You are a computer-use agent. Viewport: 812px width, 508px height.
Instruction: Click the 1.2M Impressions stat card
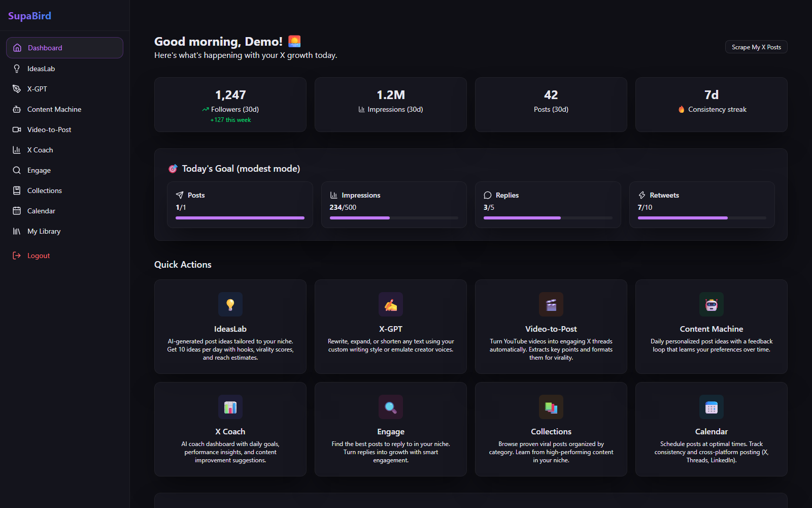[x=391, y=105]
